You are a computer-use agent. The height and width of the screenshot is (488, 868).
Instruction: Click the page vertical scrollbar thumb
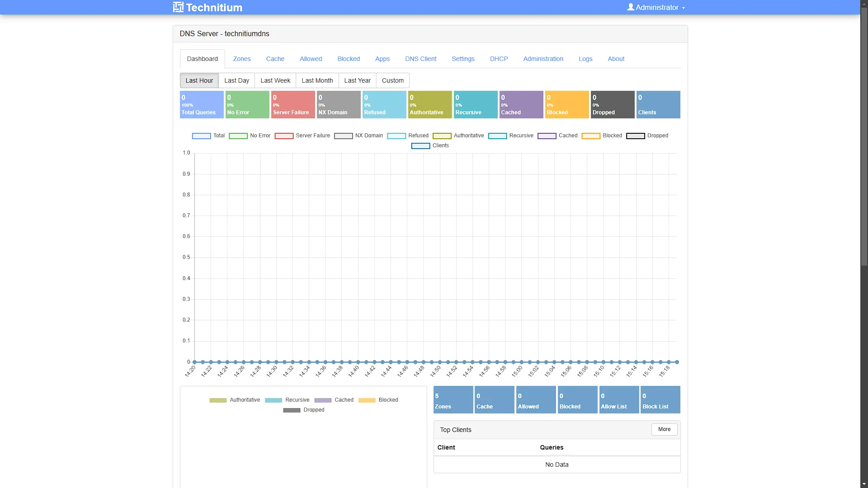click(864, 136)
